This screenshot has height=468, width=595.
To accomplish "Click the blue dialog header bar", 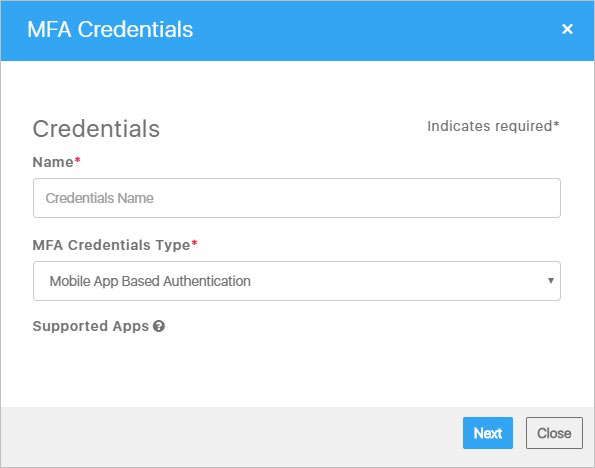I will coord(297,31).
